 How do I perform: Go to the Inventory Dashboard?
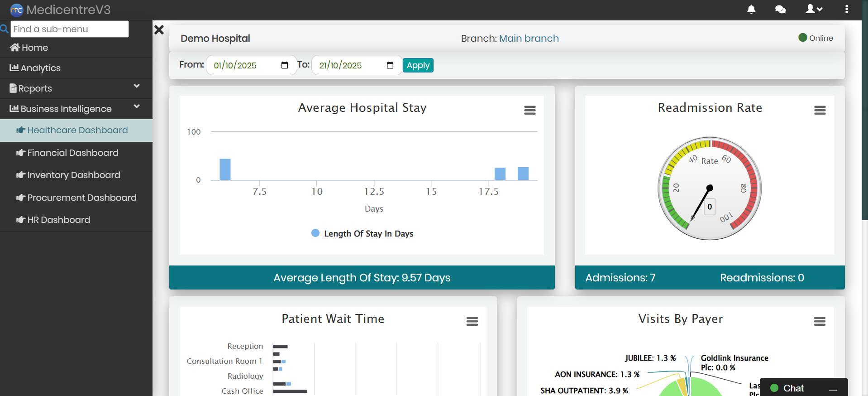pos(73,175)
